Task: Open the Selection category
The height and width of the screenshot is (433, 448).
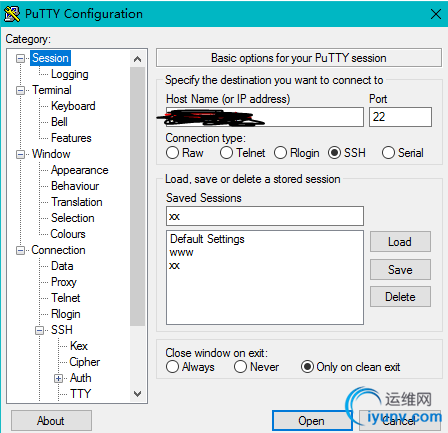Action: point(73,218)
